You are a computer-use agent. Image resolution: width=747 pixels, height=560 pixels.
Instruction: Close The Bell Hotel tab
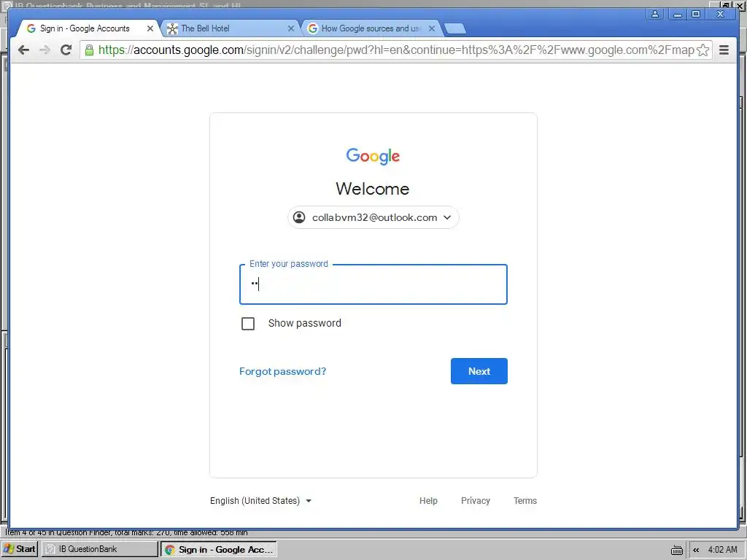tap(291, 28)
